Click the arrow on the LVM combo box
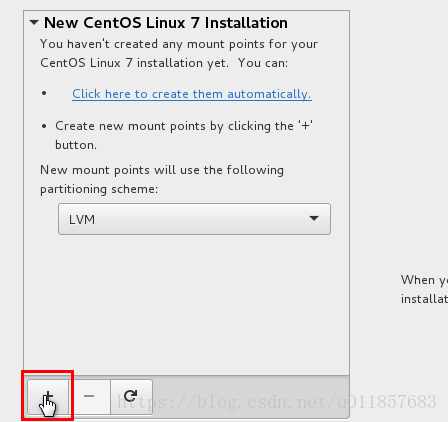 click(x=314, y=219)
